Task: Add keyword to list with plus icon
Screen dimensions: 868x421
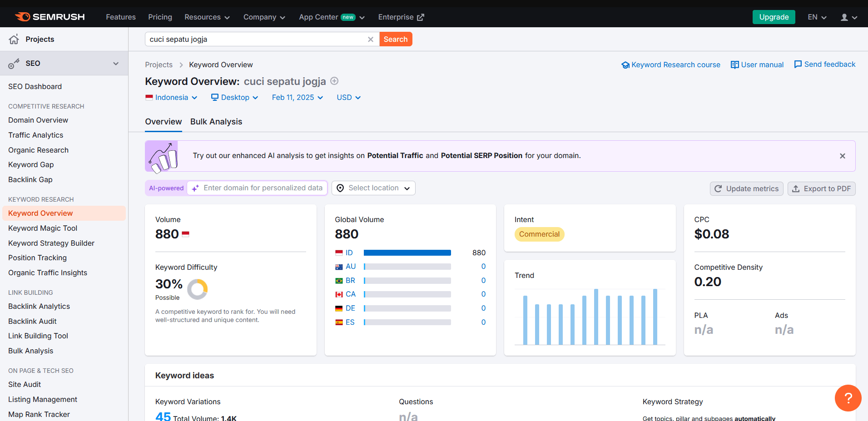Action: (x=334, y=81)
